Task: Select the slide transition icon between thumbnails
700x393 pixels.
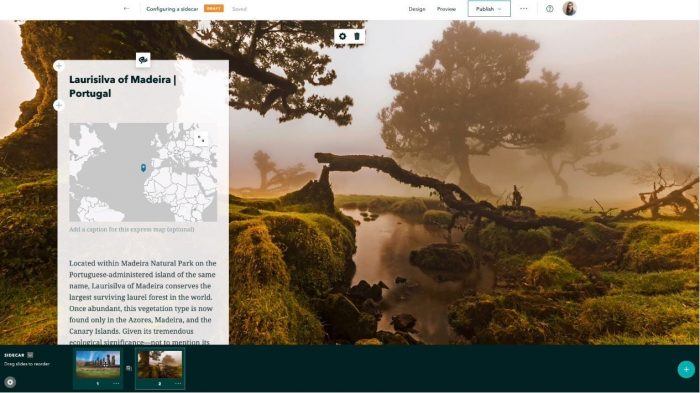Action: tap(129, 368)
